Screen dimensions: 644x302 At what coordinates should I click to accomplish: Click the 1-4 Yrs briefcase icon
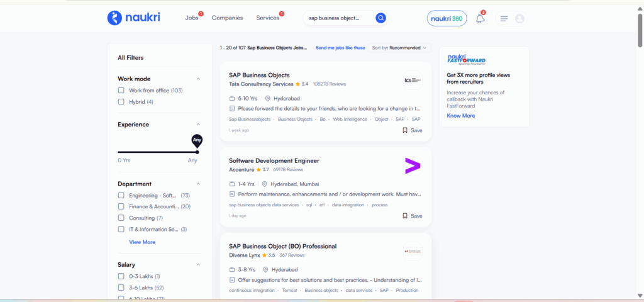pyautogui.click(x=231, y=184)
